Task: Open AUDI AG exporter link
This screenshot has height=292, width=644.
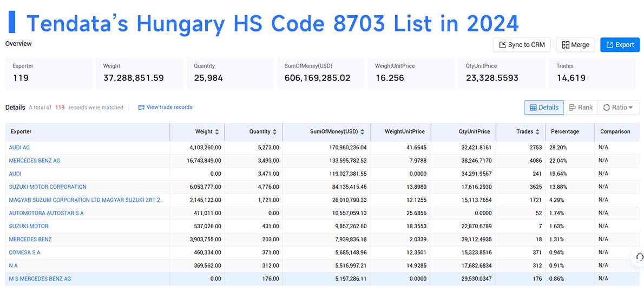Action: pos(19,148)
